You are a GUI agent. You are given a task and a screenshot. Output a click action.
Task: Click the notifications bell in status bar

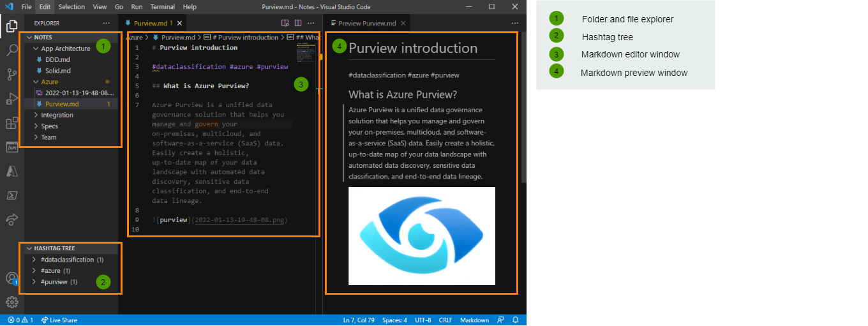pos(516,320)
